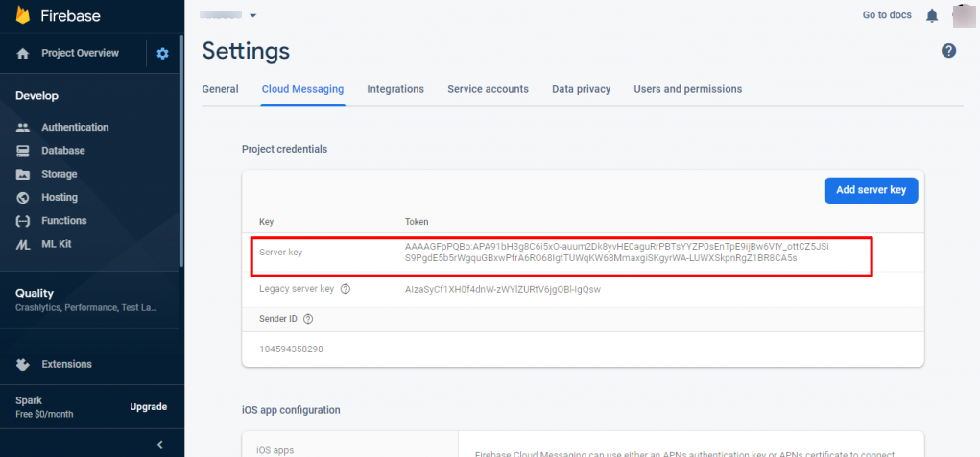This screenshot has height=457, width=980.
Task: Open Project Overview in sidebar
Action: click(x=80, y=53)
